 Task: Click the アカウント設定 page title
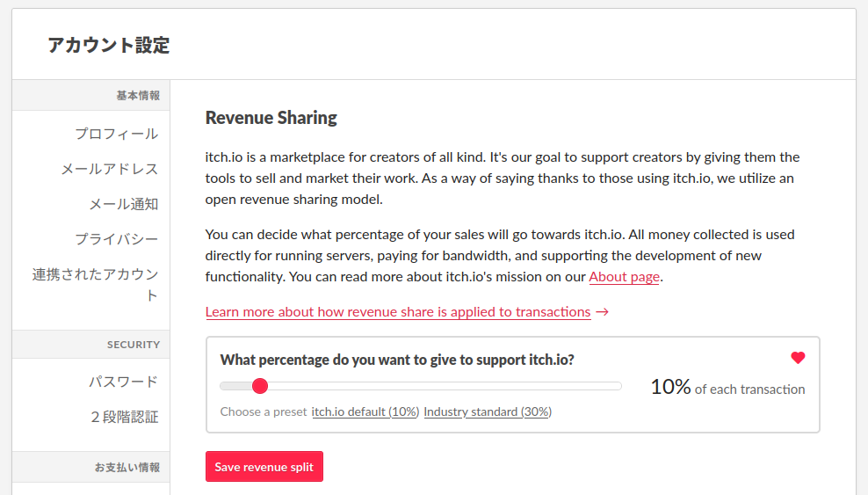point(109,45)
